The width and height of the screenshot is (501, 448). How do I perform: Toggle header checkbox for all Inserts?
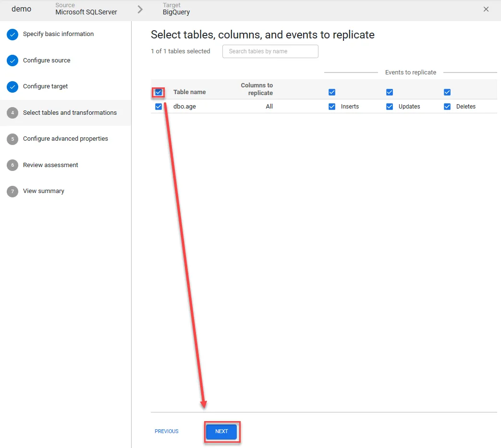tap(332, 92)
